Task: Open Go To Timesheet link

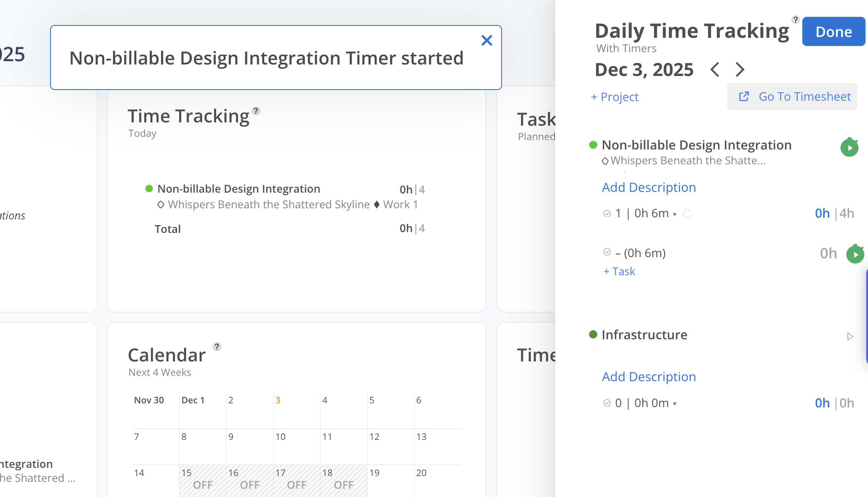Action: coord(792,97)
